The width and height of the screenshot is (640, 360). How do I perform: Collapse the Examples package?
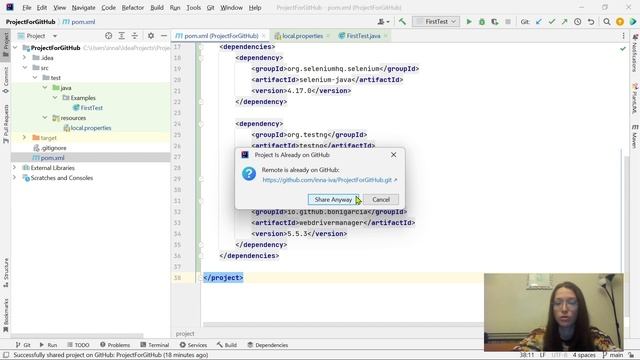tap(55, 98)
